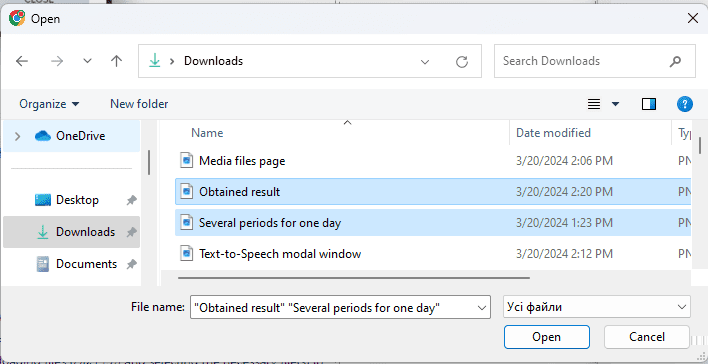This screenshot has height=364, width=708.
Task: Click the 2:06 PM date cell
Action: [564, 161]
